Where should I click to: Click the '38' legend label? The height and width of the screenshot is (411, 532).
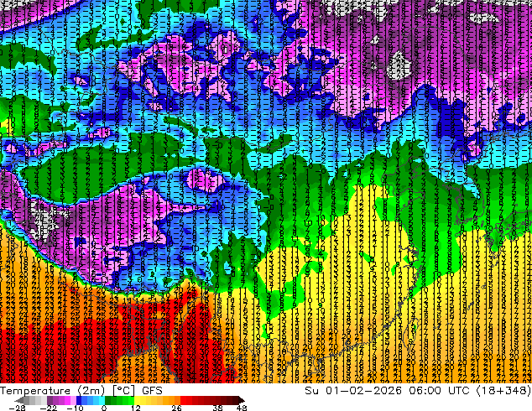coord(218,408)
